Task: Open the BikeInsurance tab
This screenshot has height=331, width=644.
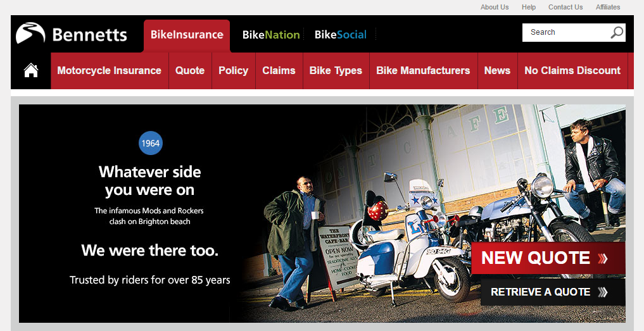Action: click(x=187, y=35)
